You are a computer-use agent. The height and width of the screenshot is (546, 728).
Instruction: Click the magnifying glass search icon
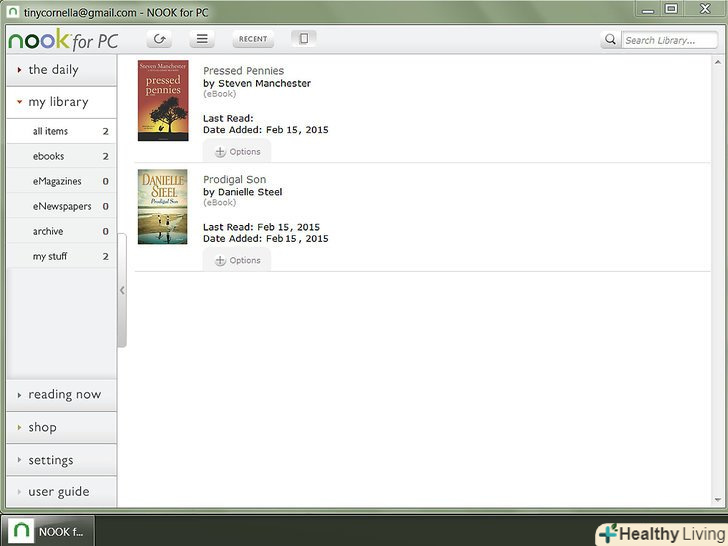610,39
